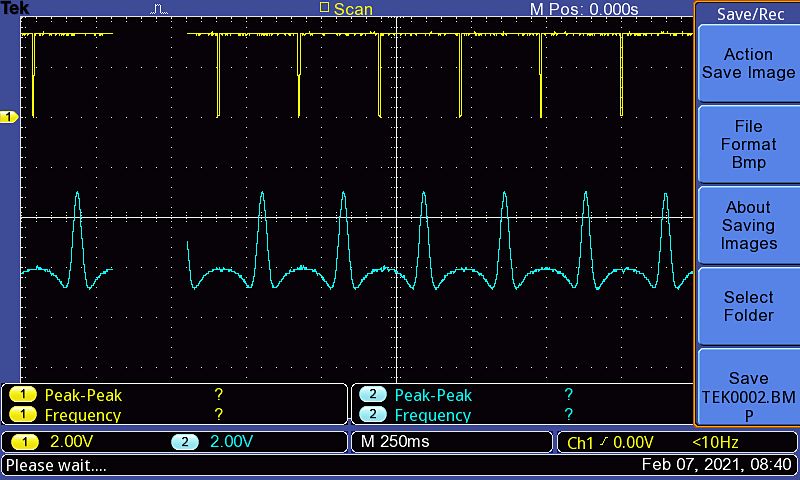This screenshot has height=480, width=800.
Task: Click the yellow channel 1 Frequency badge
Action: coord(23,415)
